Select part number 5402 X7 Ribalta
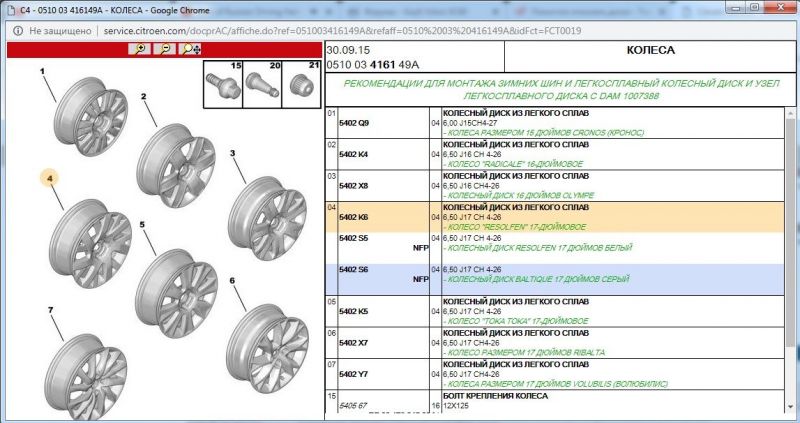The width and height of the screenshot is (800, 423). 354,342
